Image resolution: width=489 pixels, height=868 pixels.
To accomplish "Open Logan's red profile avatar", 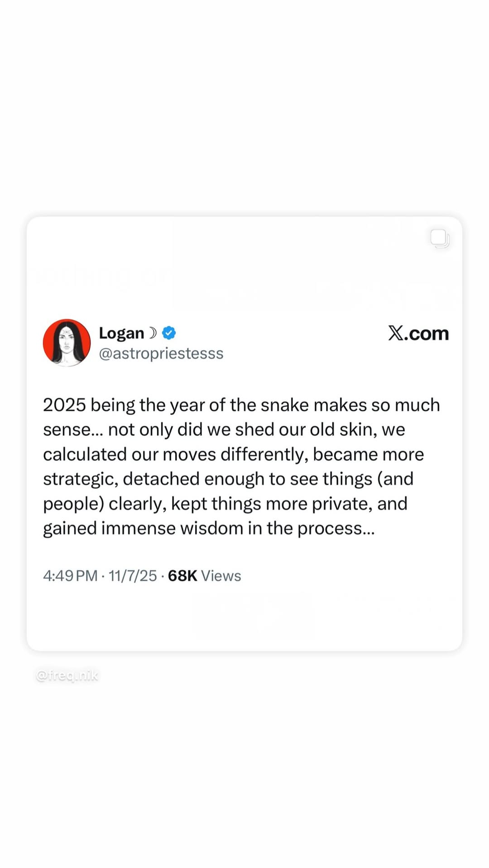I will click(67, 342).
